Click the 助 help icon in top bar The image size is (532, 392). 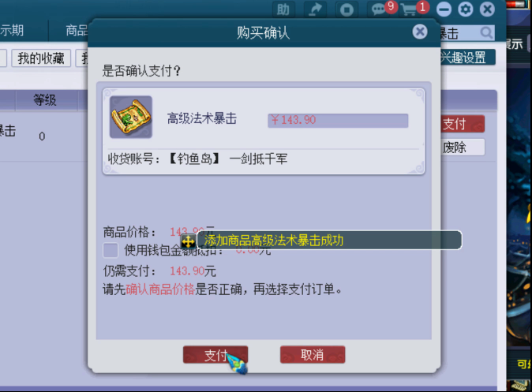pos(283,9)
